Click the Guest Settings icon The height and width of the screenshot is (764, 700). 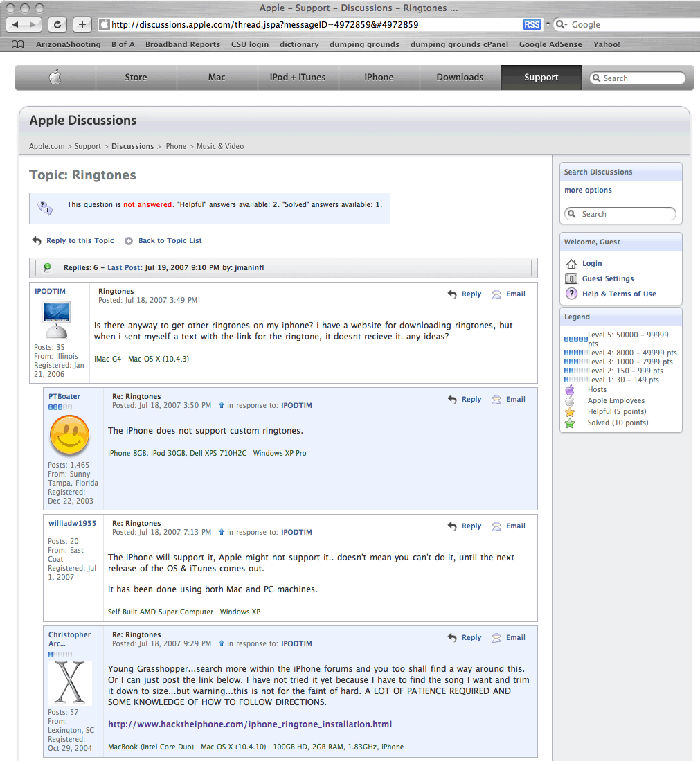pos(571,279)
